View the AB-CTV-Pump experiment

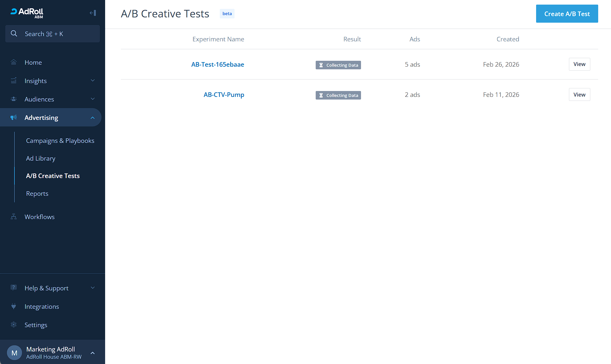coord(579,95)
